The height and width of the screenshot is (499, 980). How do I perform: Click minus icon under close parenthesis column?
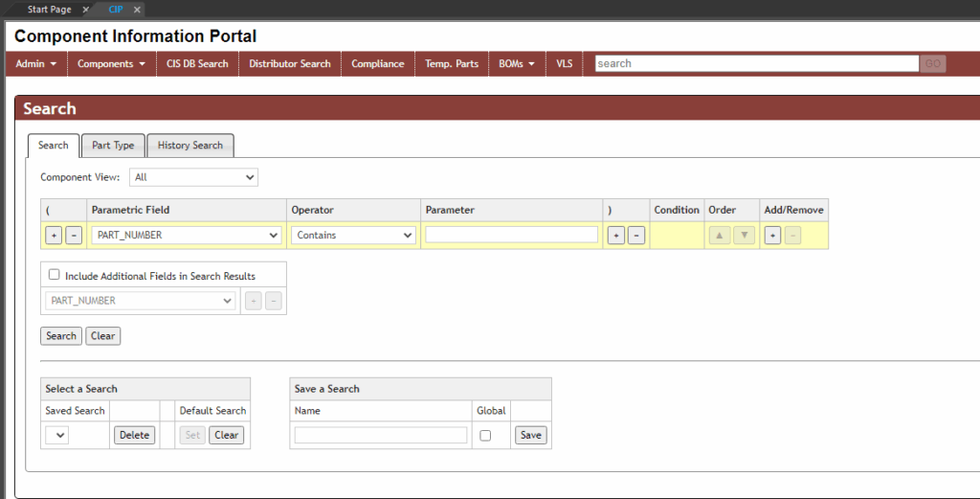point(636,235)
